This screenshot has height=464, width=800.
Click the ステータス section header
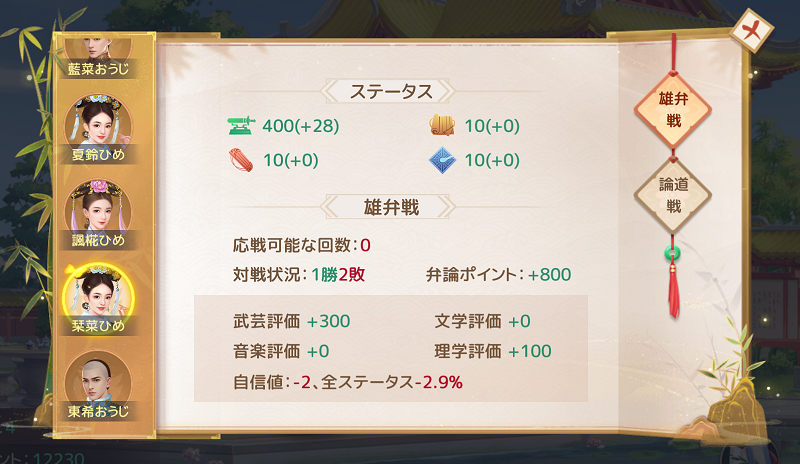tap(390, 92)
